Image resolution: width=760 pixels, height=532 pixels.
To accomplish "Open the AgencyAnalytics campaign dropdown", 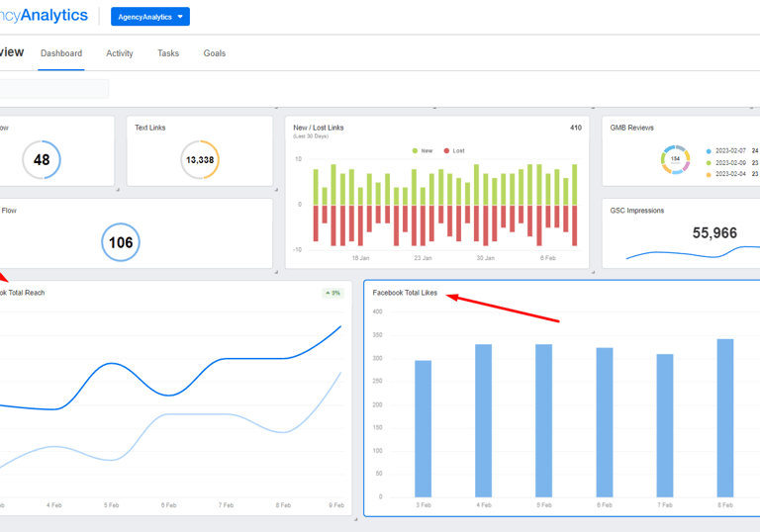I will pos(150,17).
